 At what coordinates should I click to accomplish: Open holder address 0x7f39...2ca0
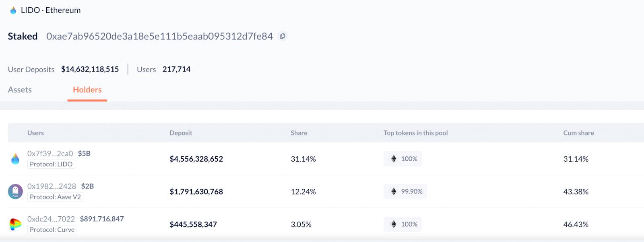[x=50, y=154]
